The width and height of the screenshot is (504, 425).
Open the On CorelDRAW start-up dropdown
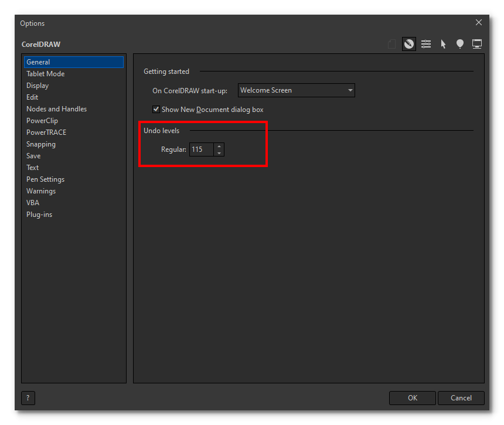(x=297, y=90)
